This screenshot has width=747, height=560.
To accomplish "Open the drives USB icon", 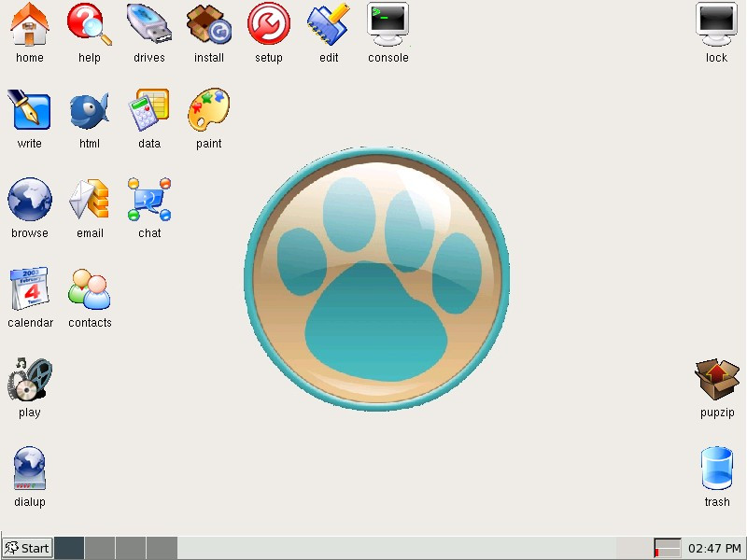I will [x=149, y=25].
